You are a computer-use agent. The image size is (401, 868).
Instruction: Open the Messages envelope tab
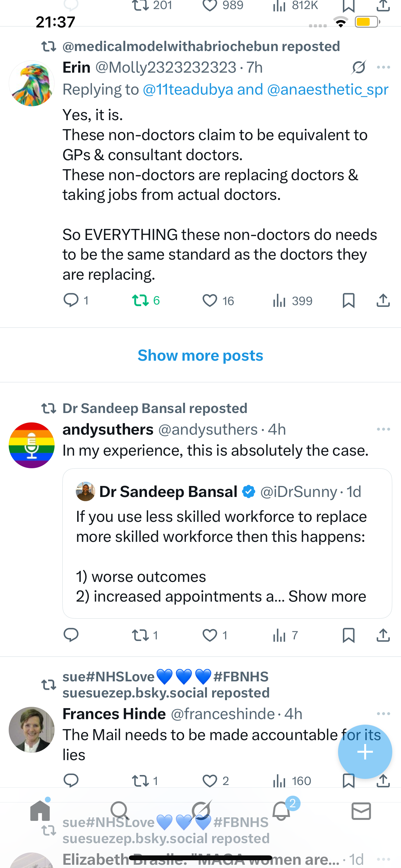361,811
